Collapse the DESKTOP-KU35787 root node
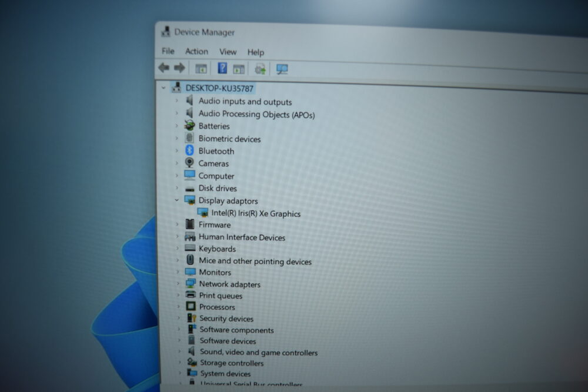 [x=163, y=88]
